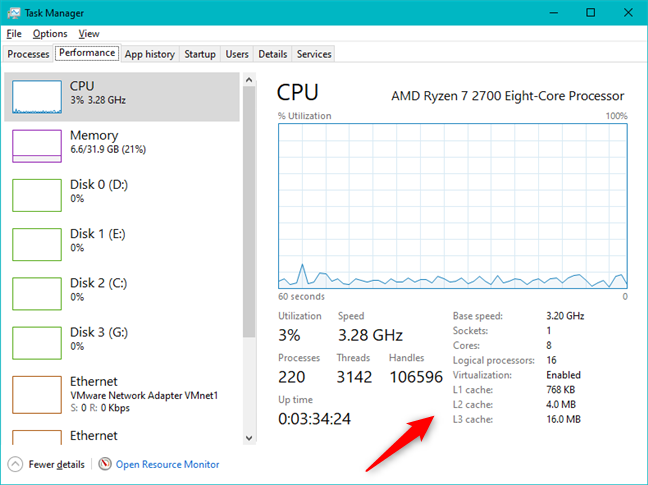Select the Disk 2 (C:) graph thumbnail
The height and width of the screenshot is (485, 648).
[37, 293]
